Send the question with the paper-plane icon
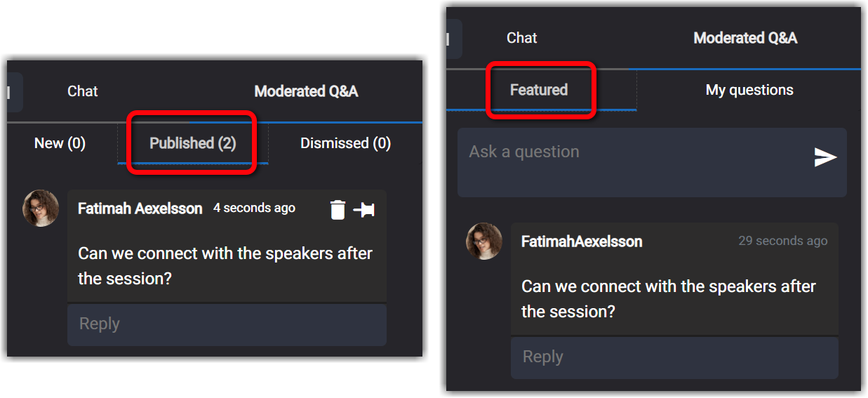Screen dimensions: 868x398 click(825, 157)
